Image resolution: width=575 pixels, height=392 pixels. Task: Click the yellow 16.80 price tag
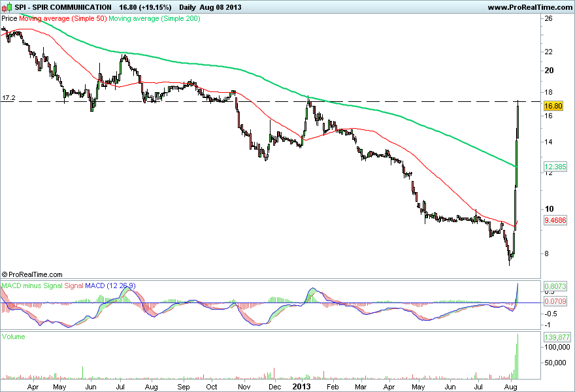tap(553, 106)
